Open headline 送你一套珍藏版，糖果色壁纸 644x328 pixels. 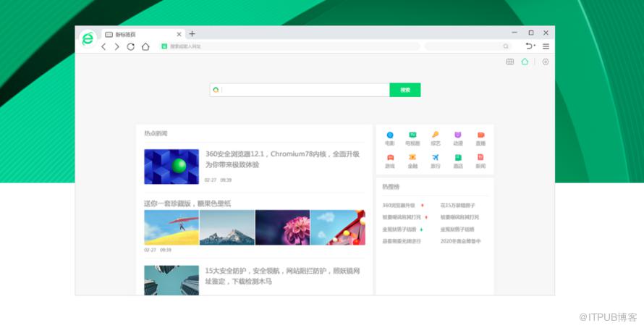point(187,203)
